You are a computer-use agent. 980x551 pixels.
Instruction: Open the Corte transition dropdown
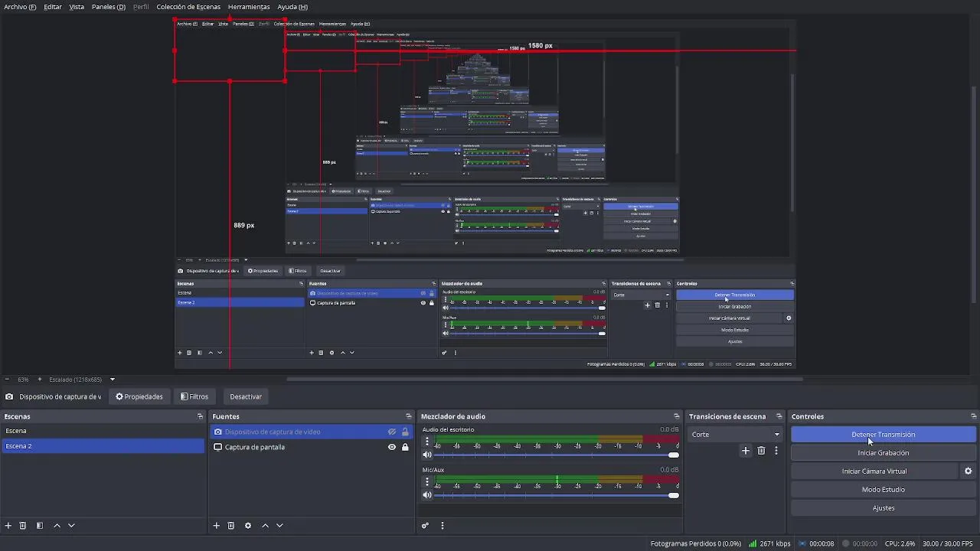point(735,435)
